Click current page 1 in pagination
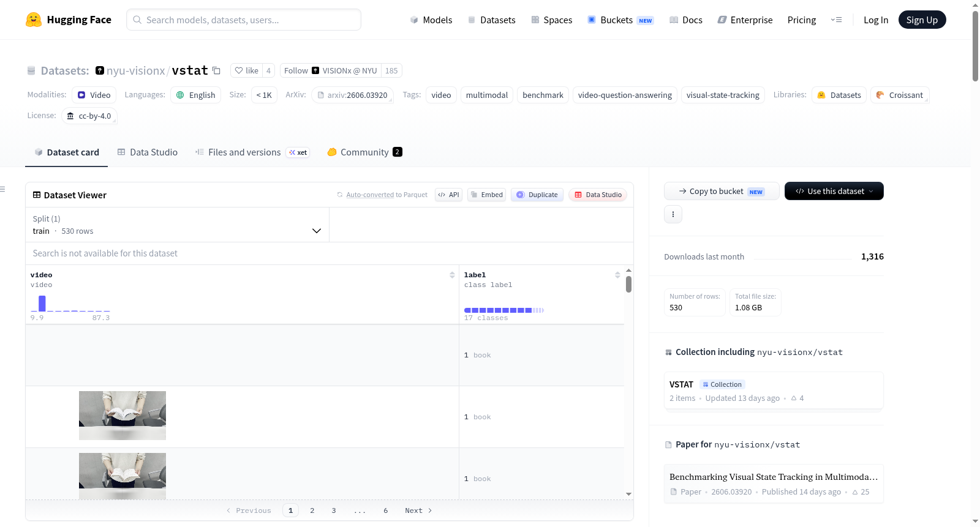This screenshot has height=527, width=980. tap(291, 510)
